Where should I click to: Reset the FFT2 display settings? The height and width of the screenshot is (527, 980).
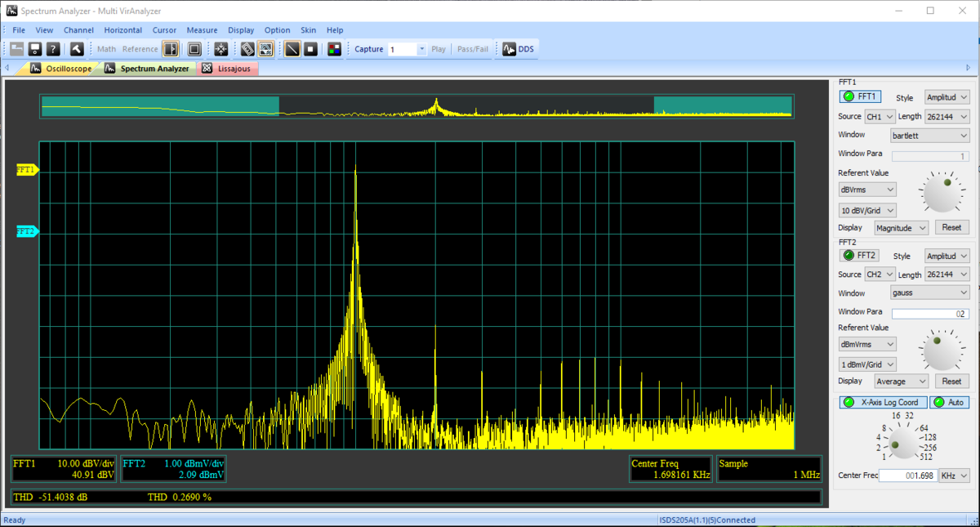[951, 382]
